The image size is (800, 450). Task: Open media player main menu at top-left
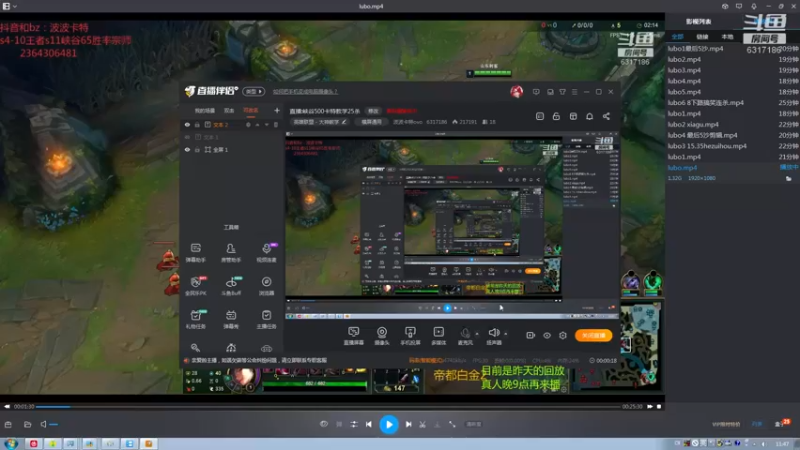click(9, 6)
